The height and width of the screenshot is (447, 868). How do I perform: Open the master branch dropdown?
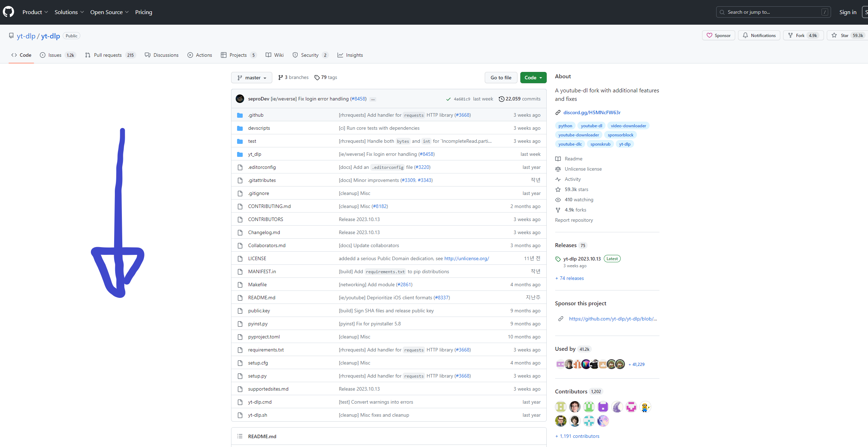252,78
